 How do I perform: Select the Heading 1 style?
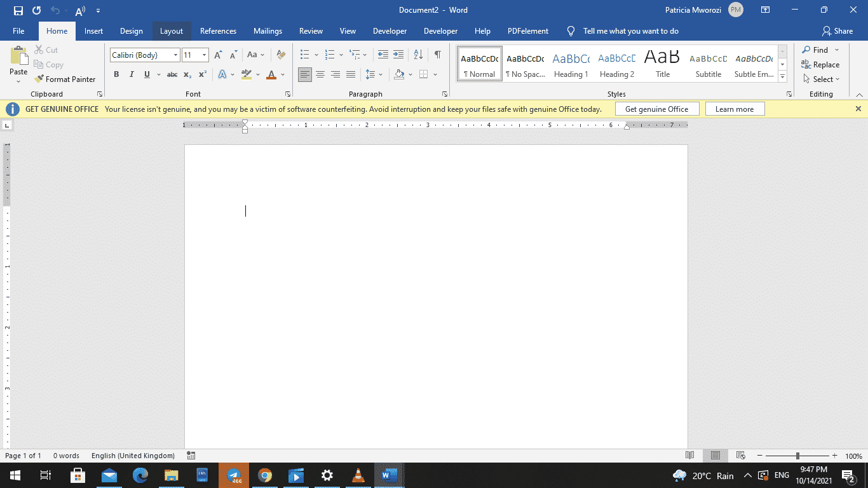(x=571, y=64)
